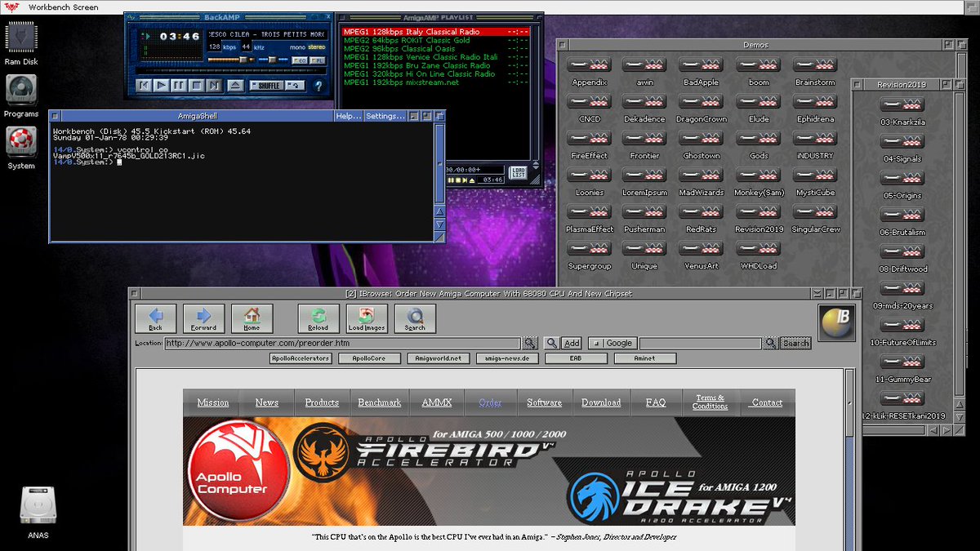Image resolution: width=980 pixels, height=551 pixels.
Task: Open the Help menu in AmigaShell
Action: coord(348,116)
